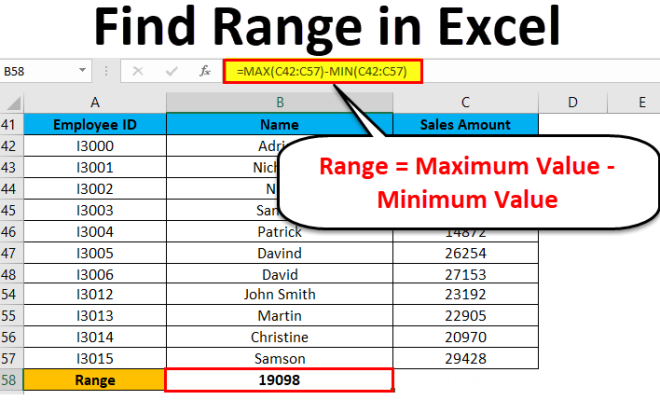
Task: Select the Christine name cell
Action: [280, 337]
